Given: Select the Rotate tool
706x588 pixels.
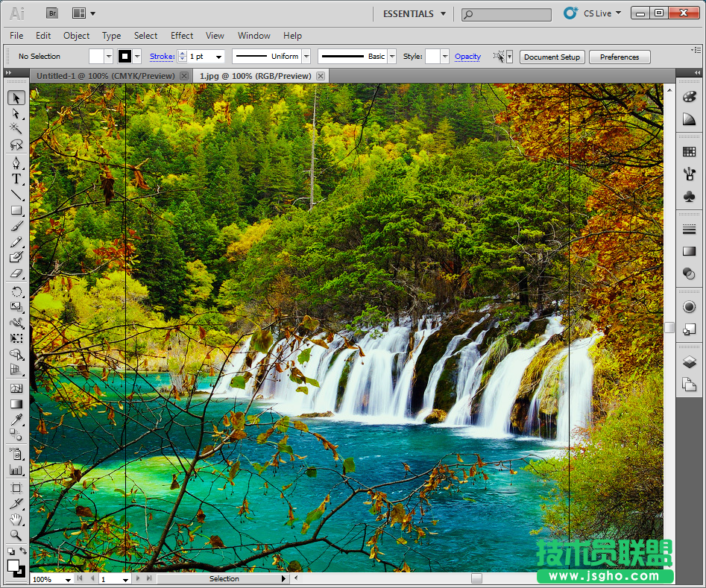Looking at the screenshot, I should click(x=16, y=291).
